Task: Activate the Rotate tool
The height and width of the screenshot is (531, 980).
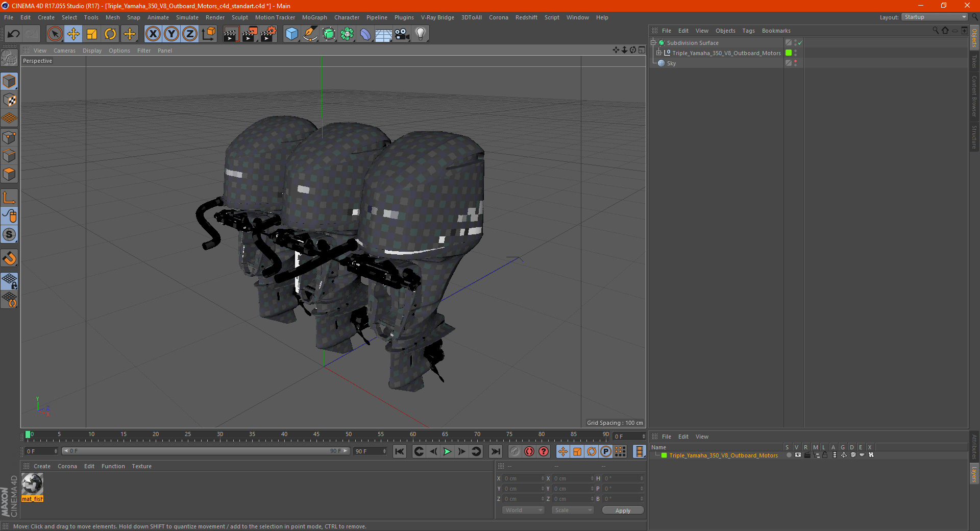Action: (x=110, y=34)
